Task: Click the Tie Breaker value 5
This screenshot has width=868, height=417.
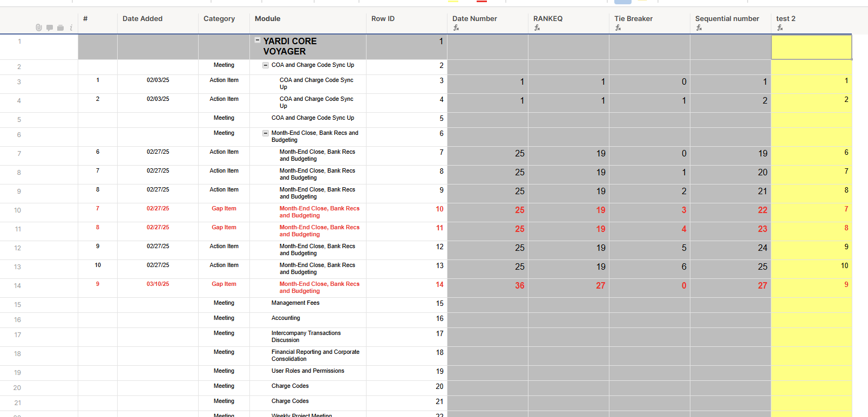Action: 684,248
